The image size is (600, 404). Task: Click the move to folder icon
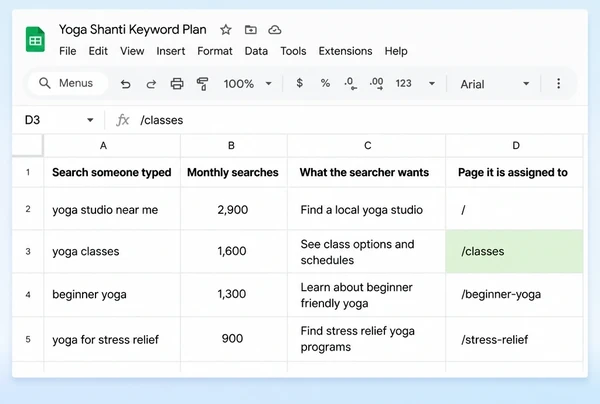(251, 29)
